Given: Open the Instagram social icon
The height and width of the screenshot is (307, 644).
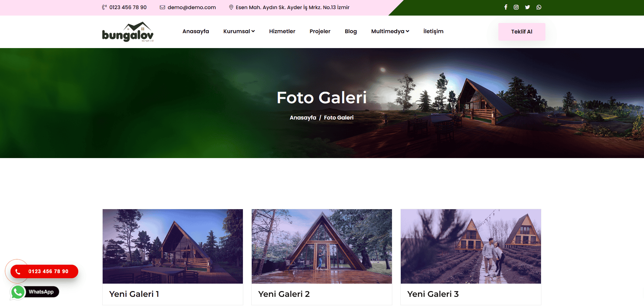Looking at the screenshot, I should click(516, 7).
